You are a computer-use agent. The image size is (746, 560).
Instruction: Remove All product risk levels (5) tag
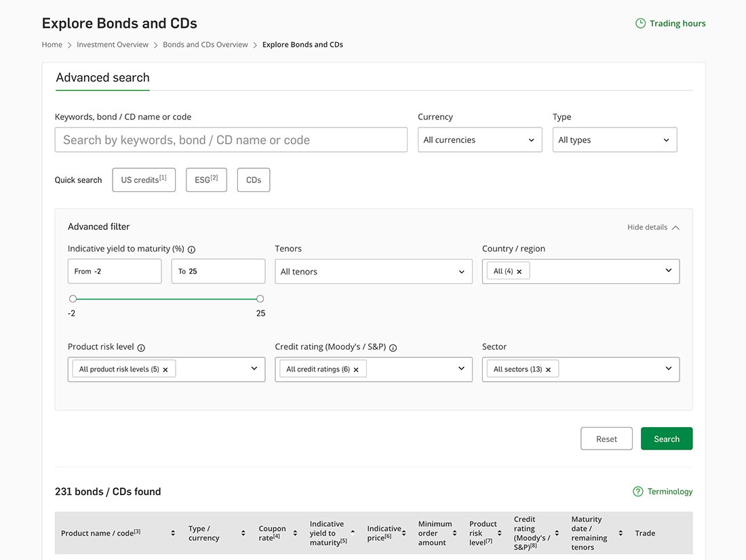[x=165, y=369]
